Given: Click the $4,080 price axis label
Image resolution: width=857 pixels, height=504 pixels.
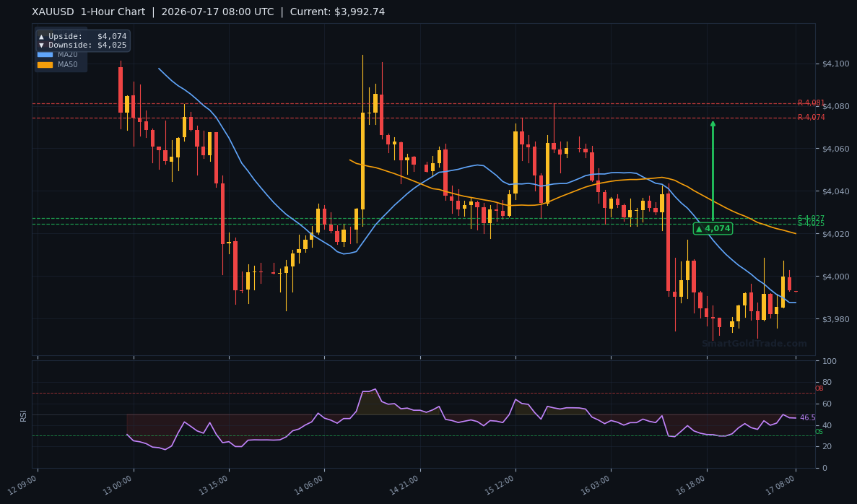Looking at the screenshot, I should tap(835, 106).
